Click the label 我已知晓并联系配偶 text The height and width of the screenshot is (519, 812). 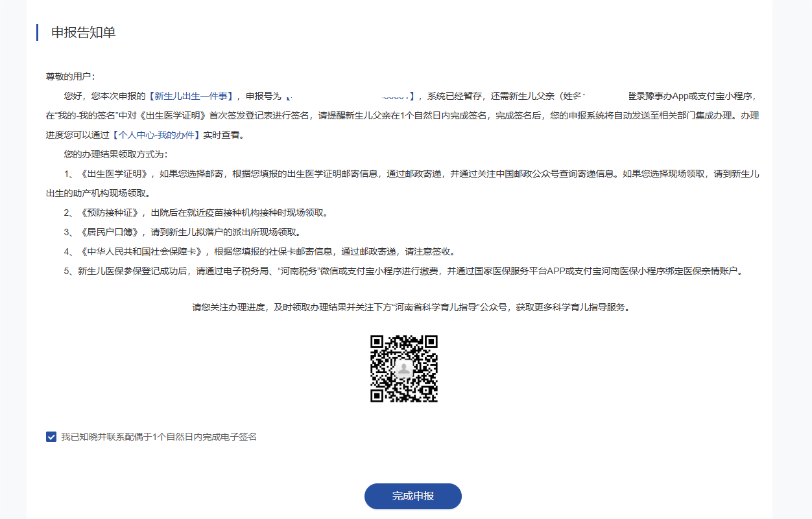pos(159,437)
